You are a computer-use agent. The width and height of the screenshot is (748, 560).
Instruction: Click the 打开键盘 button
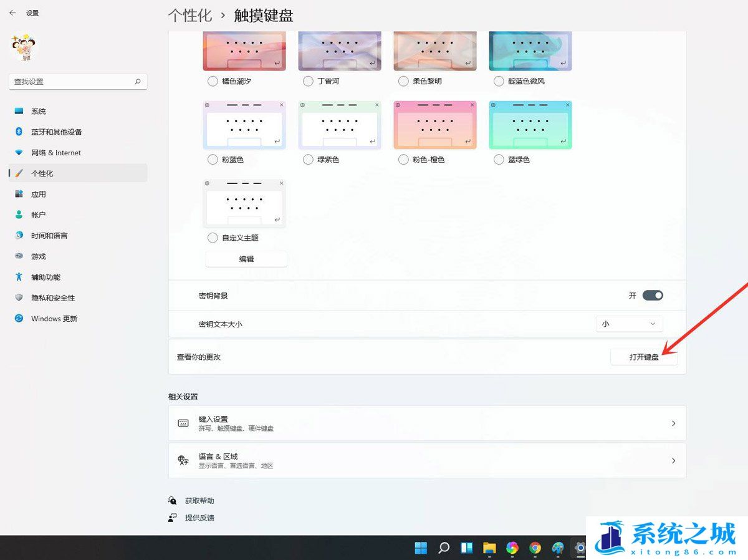(643, 357)
